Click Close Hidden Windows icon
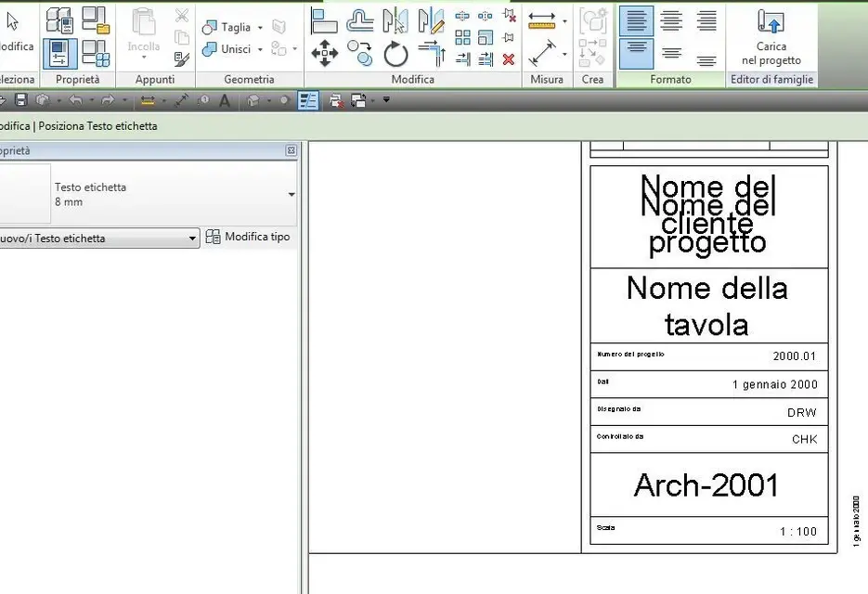The height and width of the screenshot is (594, 868). pyautogui.click(x=335, y=100)
